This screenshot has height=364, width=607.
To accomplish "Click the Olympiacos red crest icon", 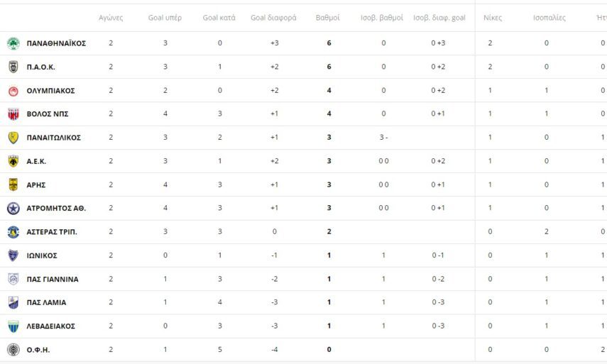I will [13, 91].
